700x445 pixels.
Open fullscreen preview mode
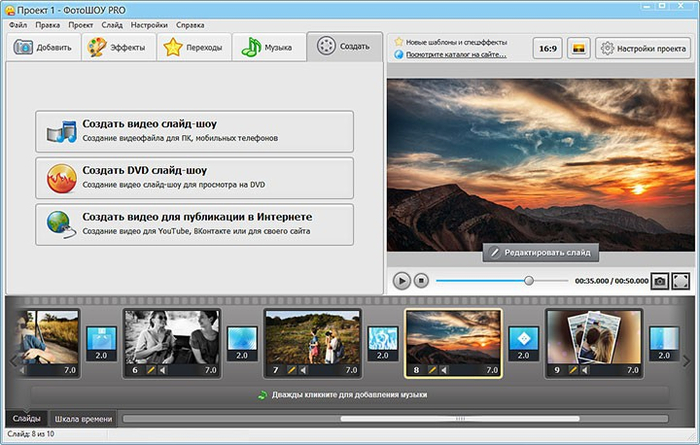681,281
